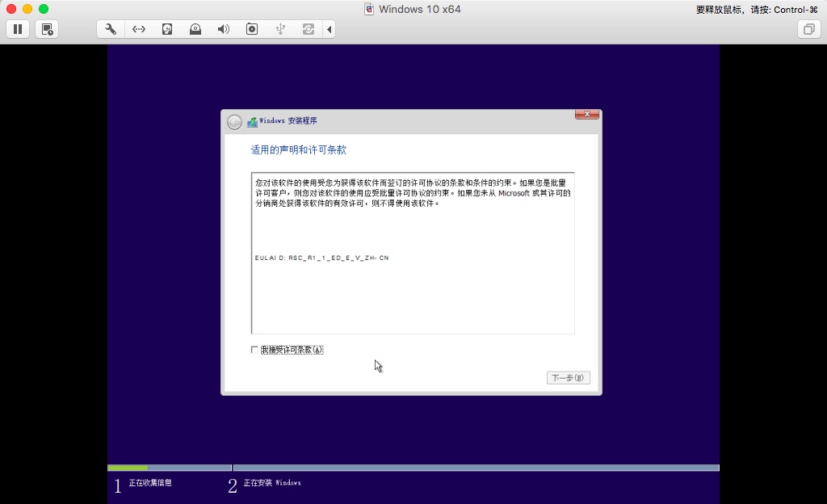Minimize the VM window yellow button
This screenshot has width=827, height=504.
(x=27, y=9)
